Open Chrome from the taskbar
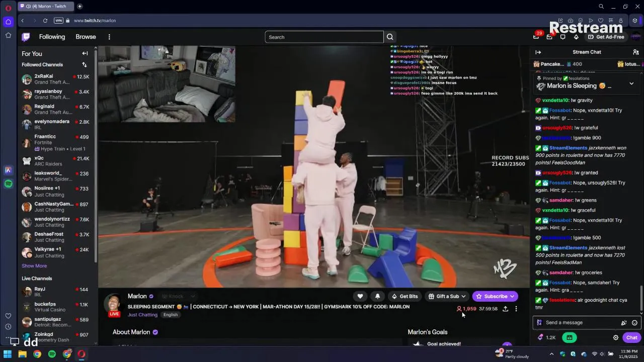Image resolution: width=644 pixels, height=362 pixels. point(37,354)
